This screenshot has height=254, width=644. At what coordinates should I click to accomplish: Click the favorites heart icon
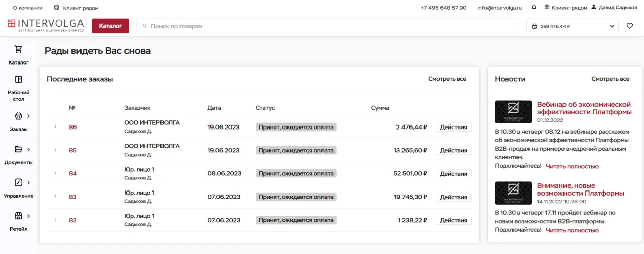(629, 26)
